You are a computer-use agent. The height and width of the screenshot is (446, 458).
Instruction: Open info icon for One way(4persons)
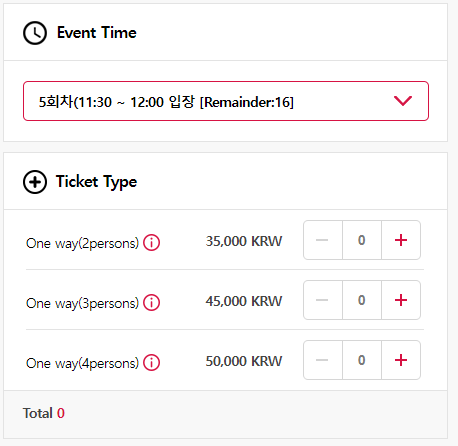tap(152, 363)
